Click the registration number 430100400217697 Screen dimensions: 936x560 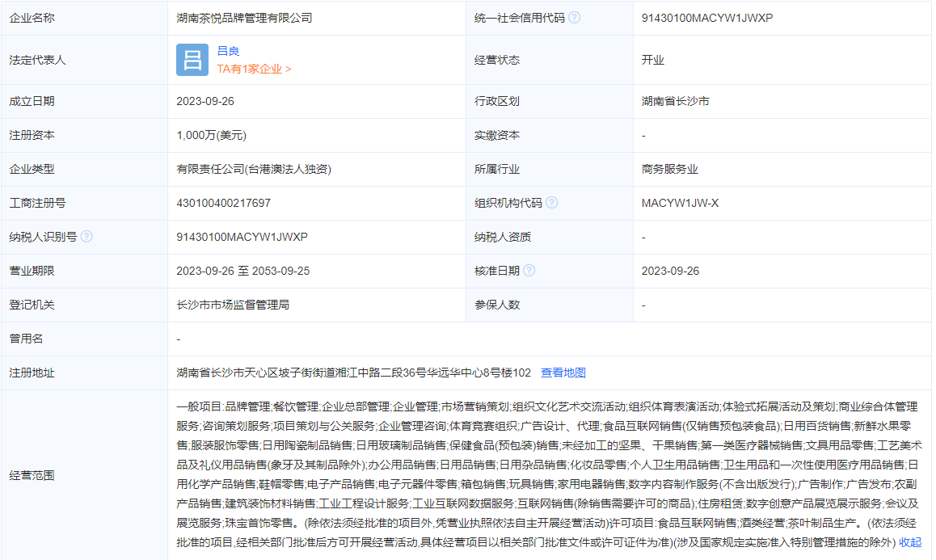(x=224, y=203)
